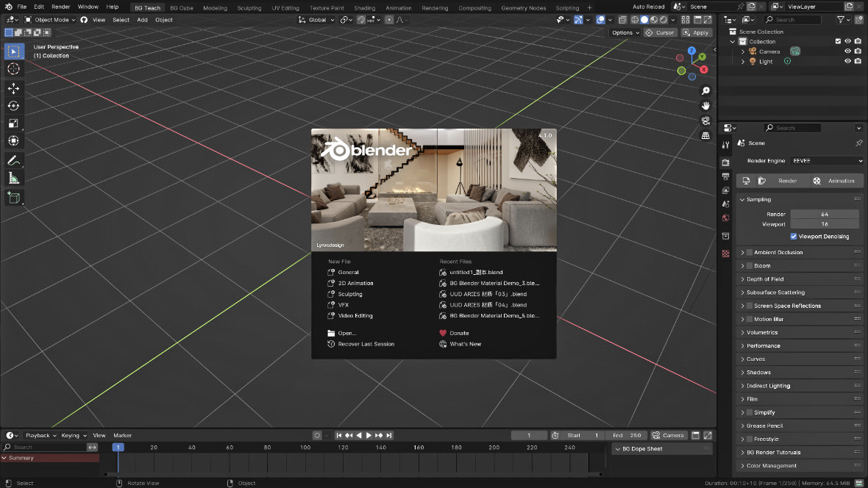Click the blue frame 1 playhead marker
Screen dimensions: 868x488
coord(118,447)
